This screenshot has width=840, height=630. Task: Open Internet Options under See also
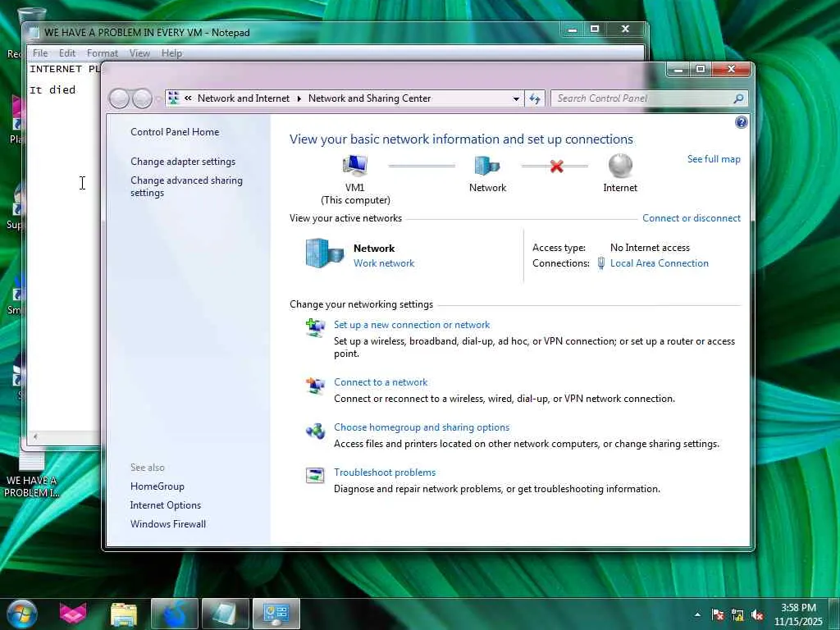166,505
